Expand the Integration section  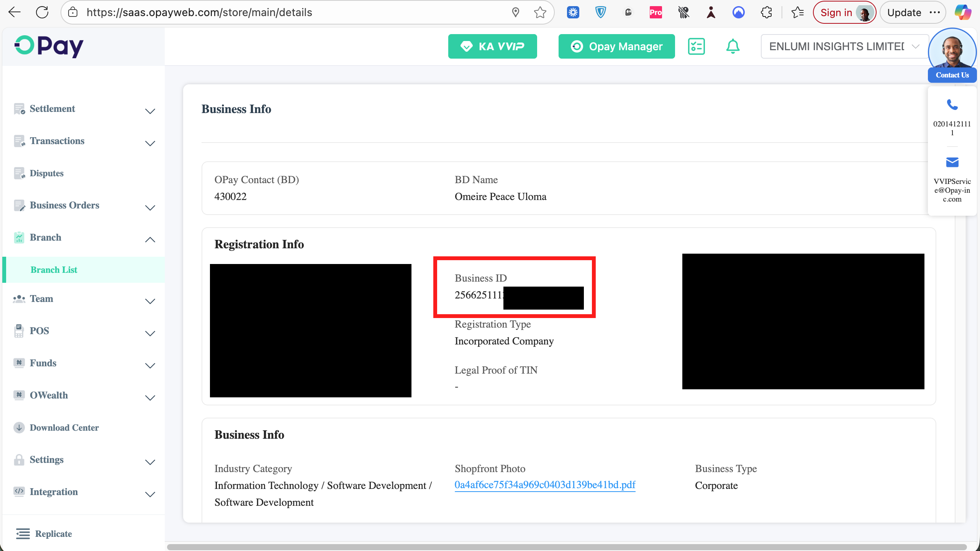tap(150, 494)
